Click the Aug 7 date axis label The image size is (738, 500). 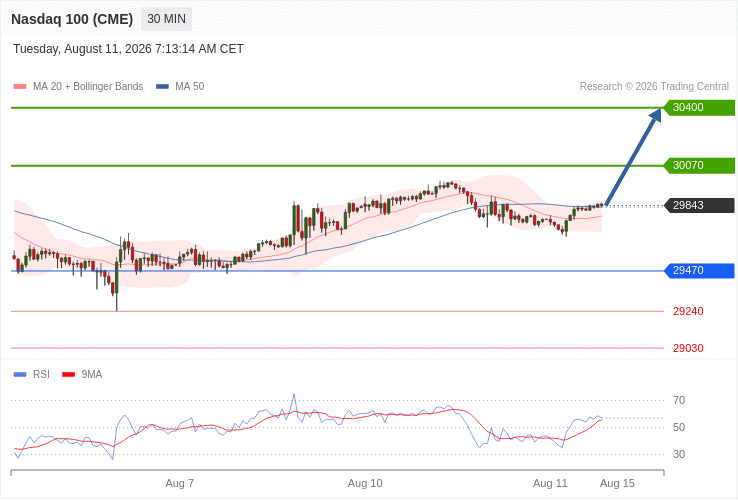click(x=180, y=484)
